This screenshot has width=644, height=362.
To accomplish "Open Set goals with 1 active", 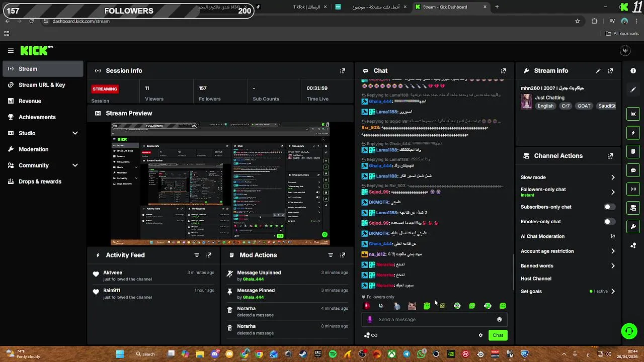I will 568,292.
